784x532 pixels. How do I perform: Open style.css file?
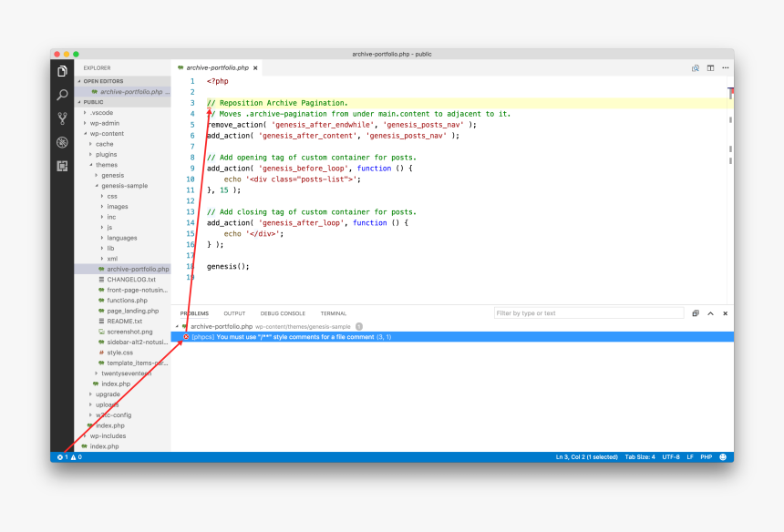point(120,353)
